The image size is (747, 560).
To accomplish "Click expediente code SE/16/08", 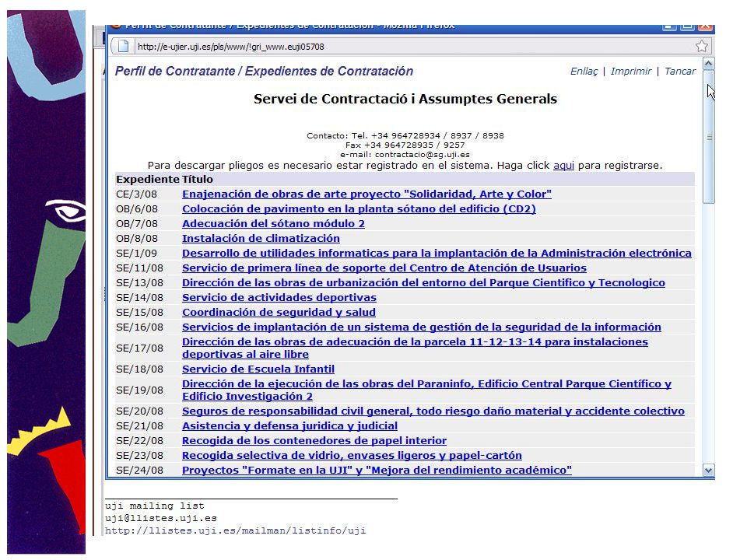I will [x=139, y=327].
